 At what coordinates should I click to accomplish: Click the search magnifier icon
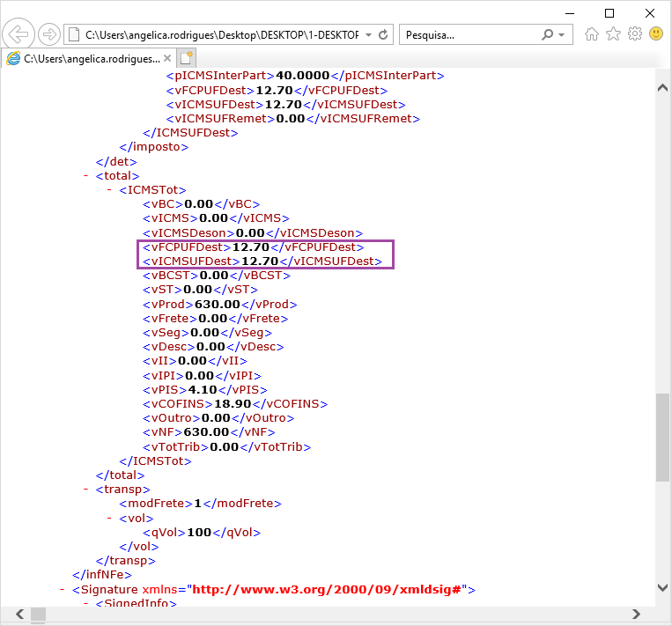548,34
